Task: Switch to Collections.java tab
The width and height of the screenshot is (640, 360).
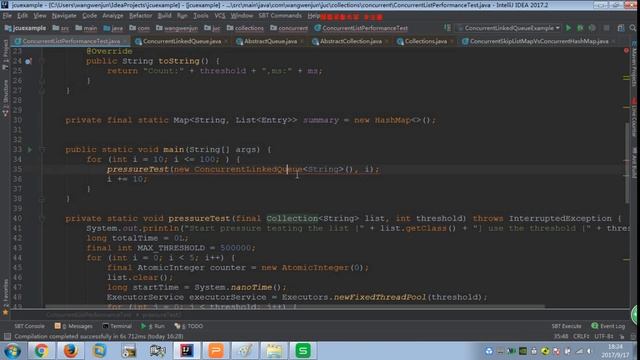Action: point(425,41)
